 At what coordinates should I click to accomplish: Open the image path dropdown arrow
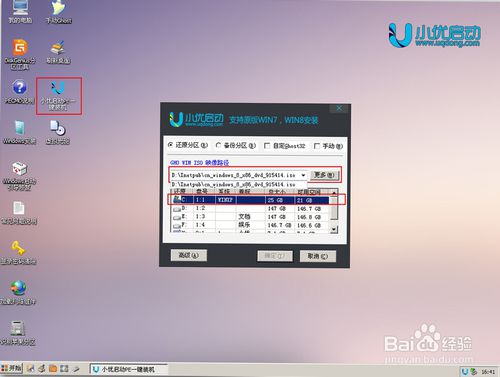click(x=303, y=175)
